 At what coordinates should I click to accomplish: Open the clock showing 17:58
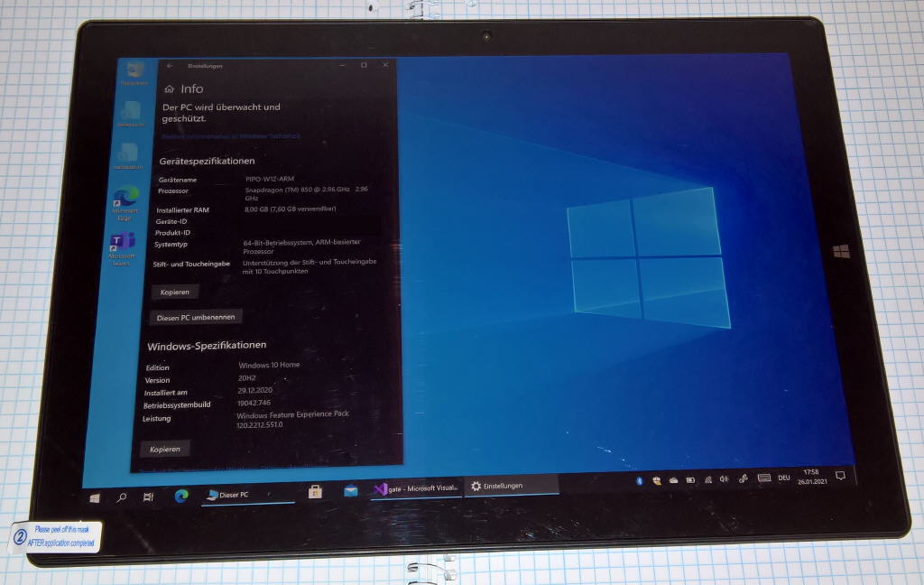pos(812,477)
